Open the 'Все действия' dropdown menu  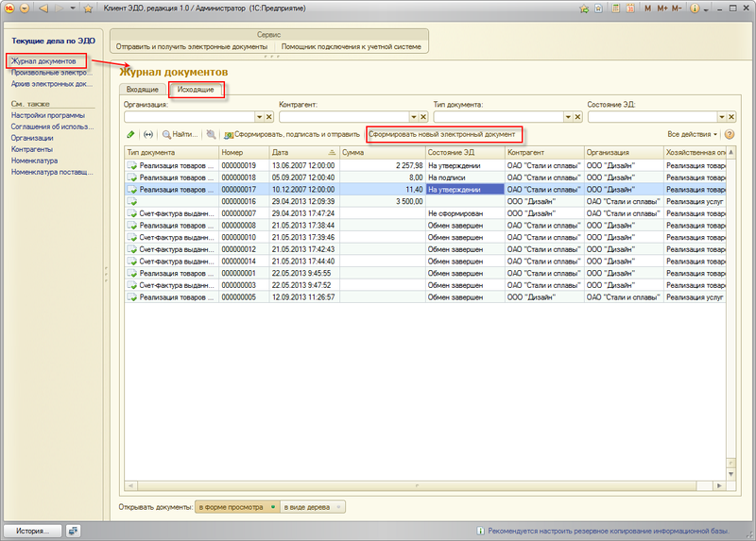[x=693, y=135]
